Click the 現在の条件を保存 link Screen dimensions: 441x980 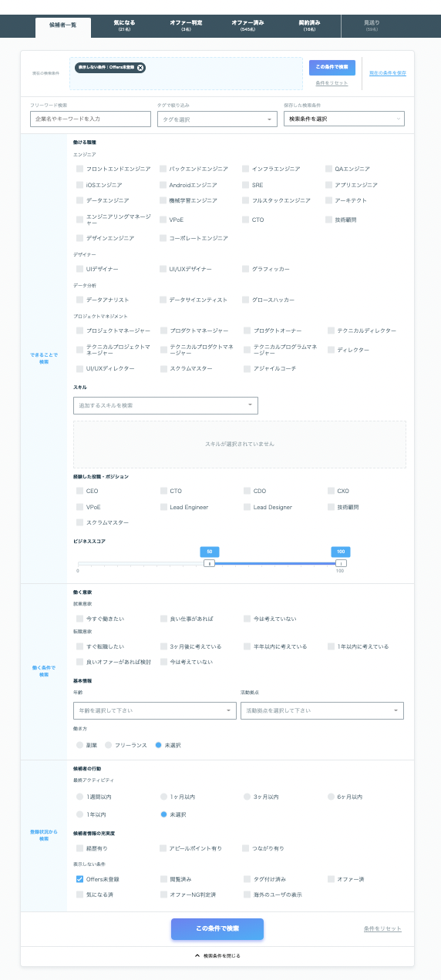tap(388, 73)
